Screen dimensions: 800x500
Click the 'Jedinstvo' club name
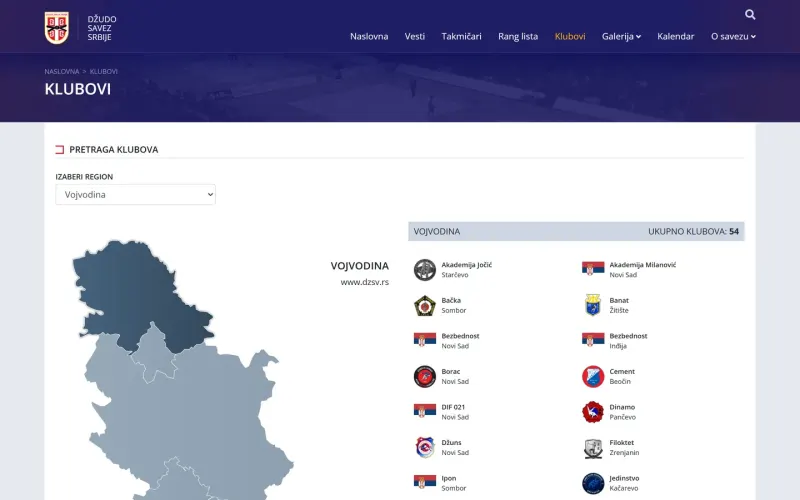[624, 478]
